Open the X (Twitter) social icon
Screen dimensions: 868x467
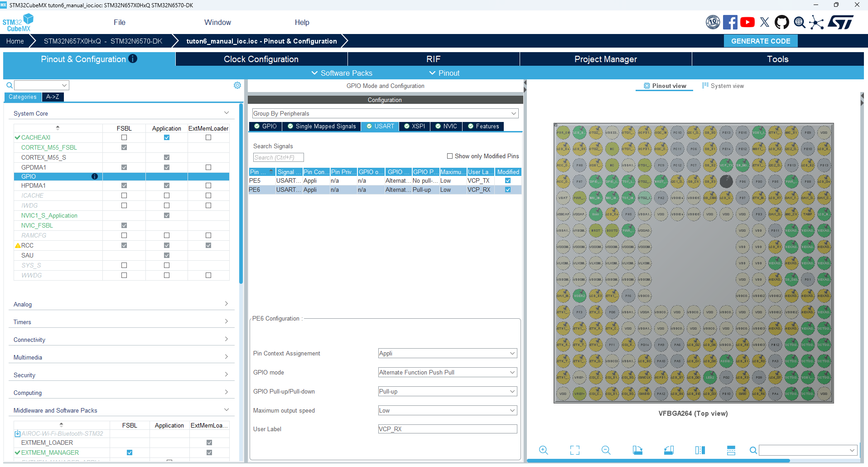tap(765, 22)
